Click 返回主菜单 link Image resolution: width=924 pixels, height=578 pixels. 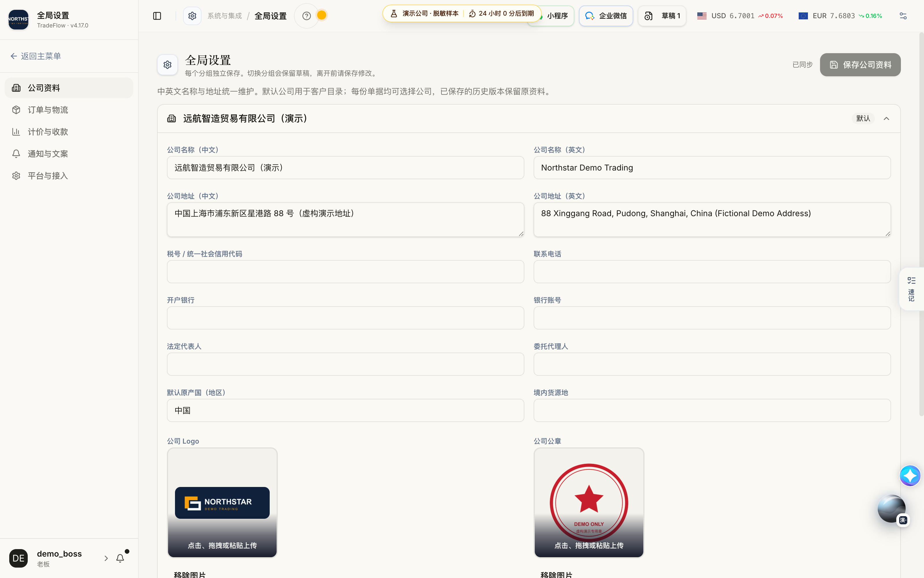coord(36,56)
